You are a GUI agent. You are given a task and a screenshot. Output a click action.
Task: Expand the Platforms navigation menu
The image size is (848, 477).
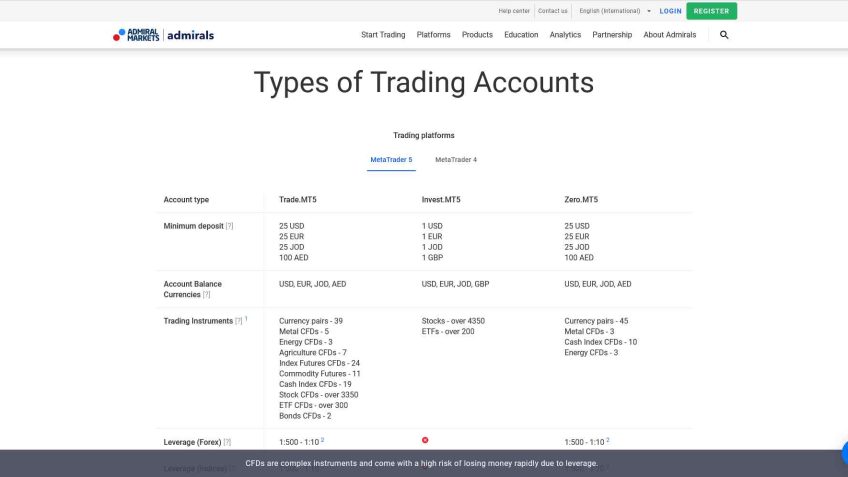433,35
